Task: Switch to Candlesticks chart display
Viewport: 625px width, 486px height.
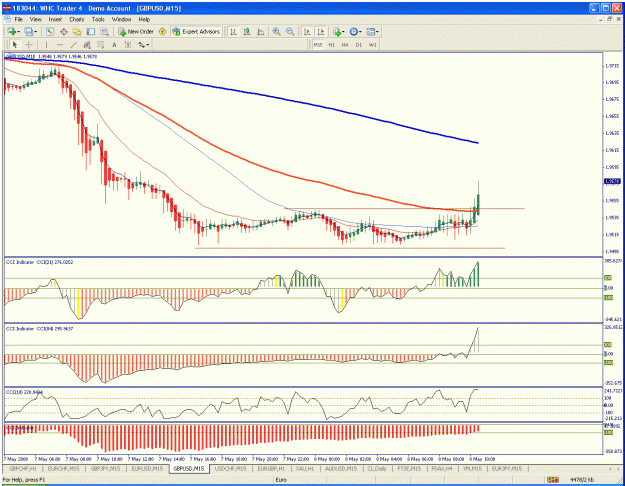Action: pyautogui.click(x=247, y=31)
